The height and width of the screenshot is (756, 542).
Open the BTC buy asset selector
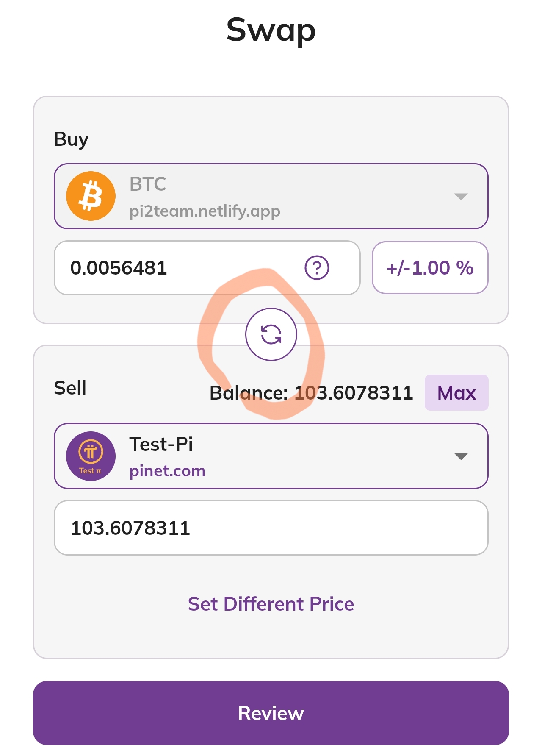pos(271,196)
